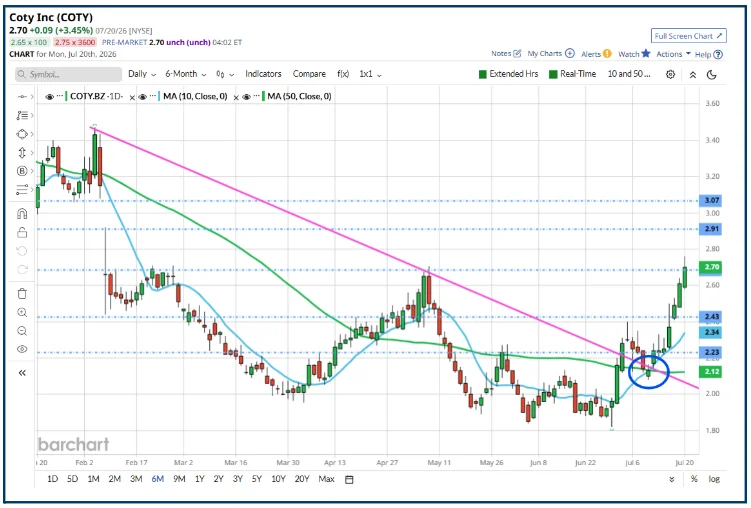The image size is (751, 508).
Task: Select the 3M time range
Action: coord(136,479)
